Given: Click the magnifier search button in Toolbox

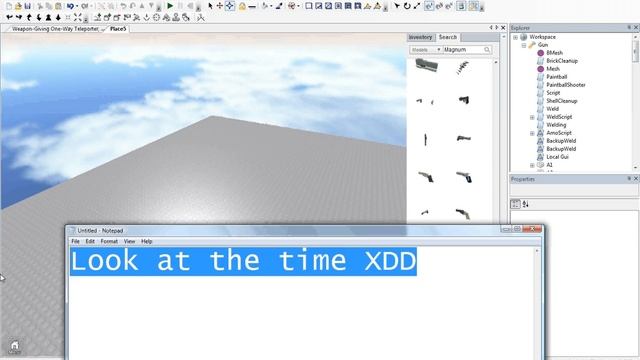Looking at the screenshot, I should [x=487, y=50].
